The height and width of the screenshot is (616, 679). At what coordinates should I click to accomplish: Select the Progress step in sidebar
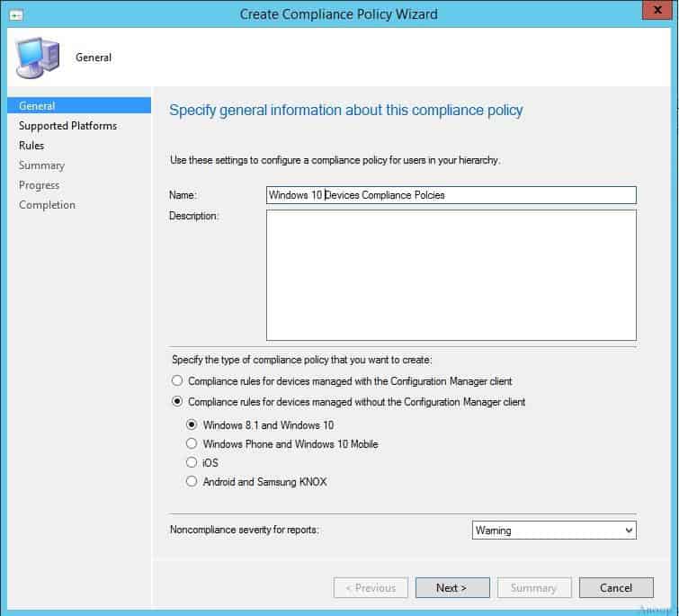click(x=39, y=185)
